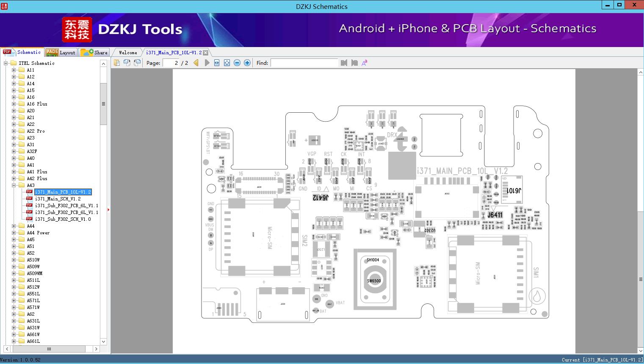Find previous match icon
The image size is (644, 364).
[344, 63]
